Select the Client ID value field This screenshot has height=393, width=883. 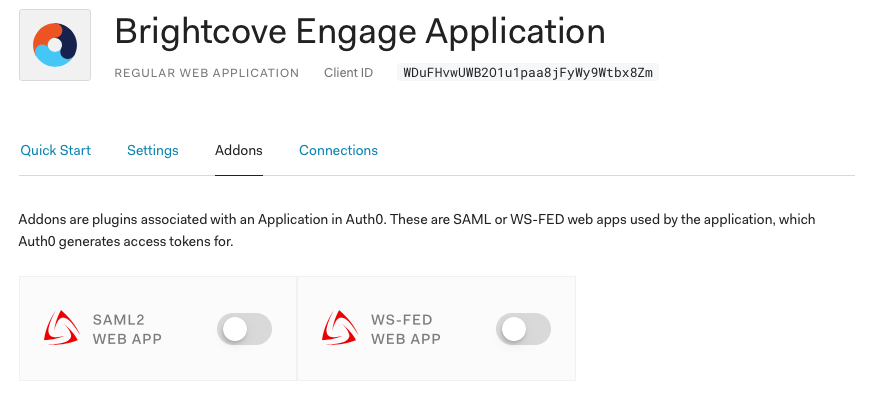click(528, 73)
